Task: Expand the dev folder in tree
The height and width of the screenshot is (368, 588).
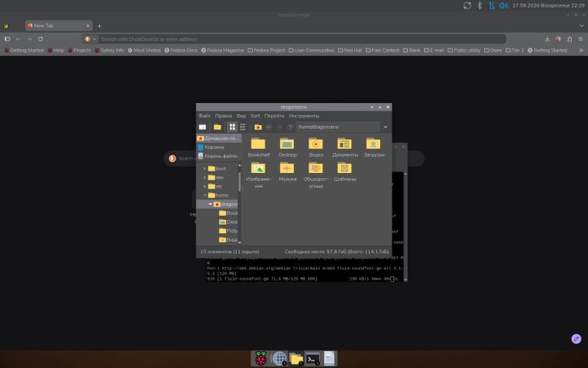Action: click(x=205, y=177)
